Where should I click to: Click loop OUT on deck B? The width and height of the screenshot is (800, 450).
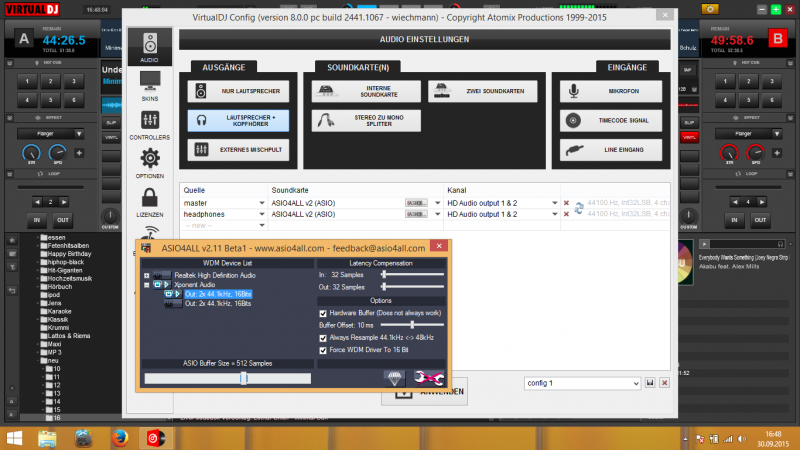point(760,220)
